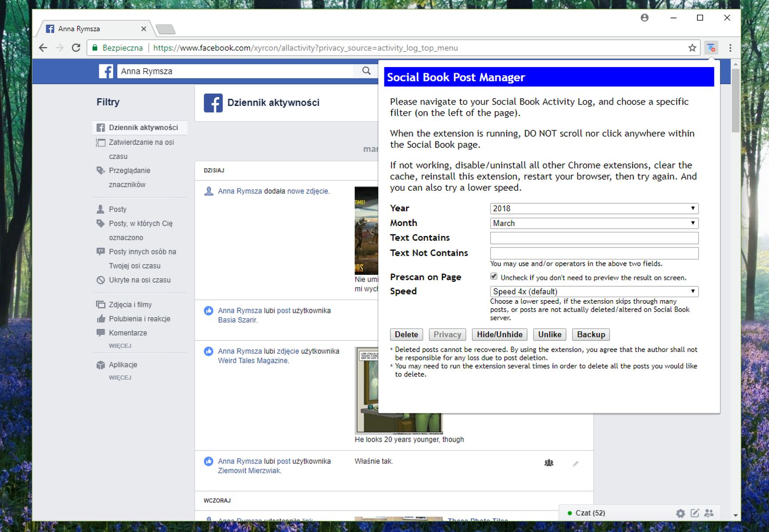Open the game photo thumbnail under DZISIAJ
The width and height of the screenshot is (769, 532).
coord(366,230)
